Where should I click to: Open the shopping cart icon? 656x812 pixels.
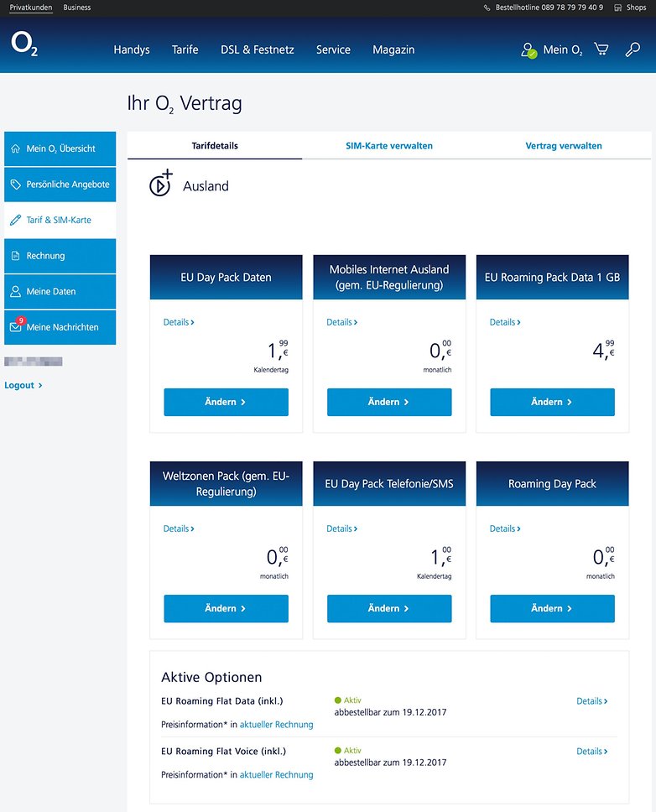[601, 49]
